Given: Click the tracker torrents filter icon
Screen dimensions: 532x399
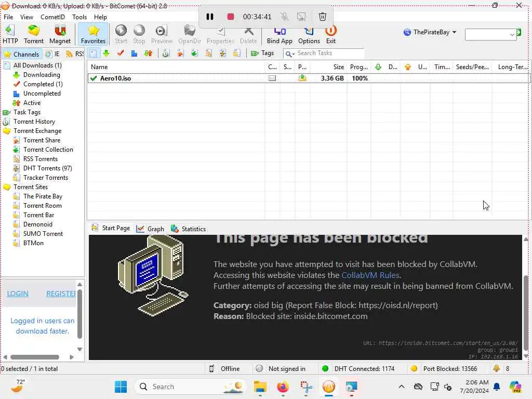Looking at the screenshot, I should (236, 54).
